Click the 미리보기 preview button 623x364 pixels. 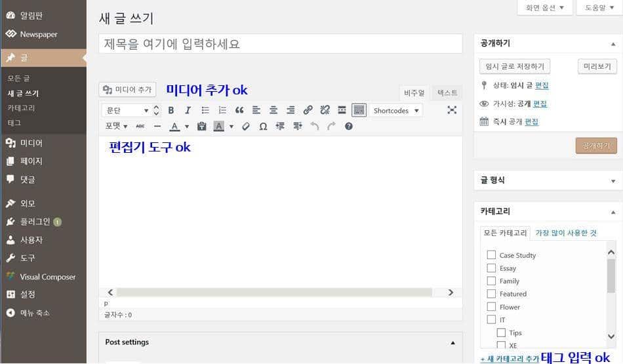pos(597,66)
